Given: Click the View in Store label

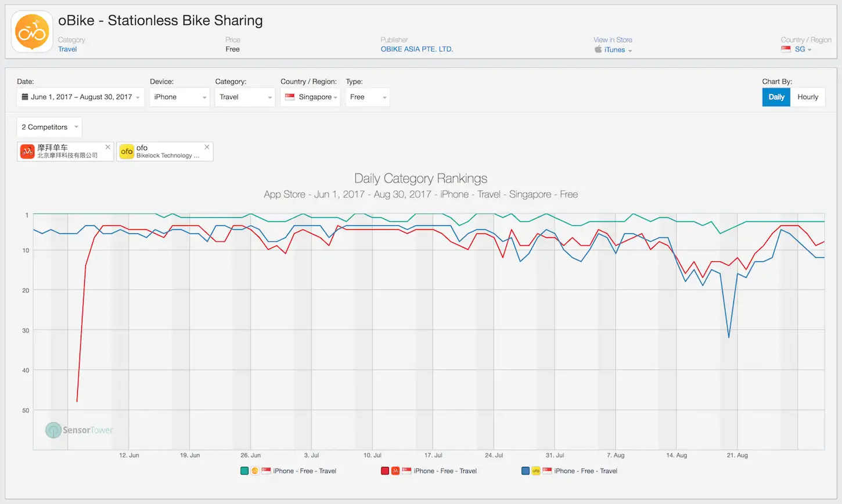Looking at the screenshot, I should pos(613,40).
